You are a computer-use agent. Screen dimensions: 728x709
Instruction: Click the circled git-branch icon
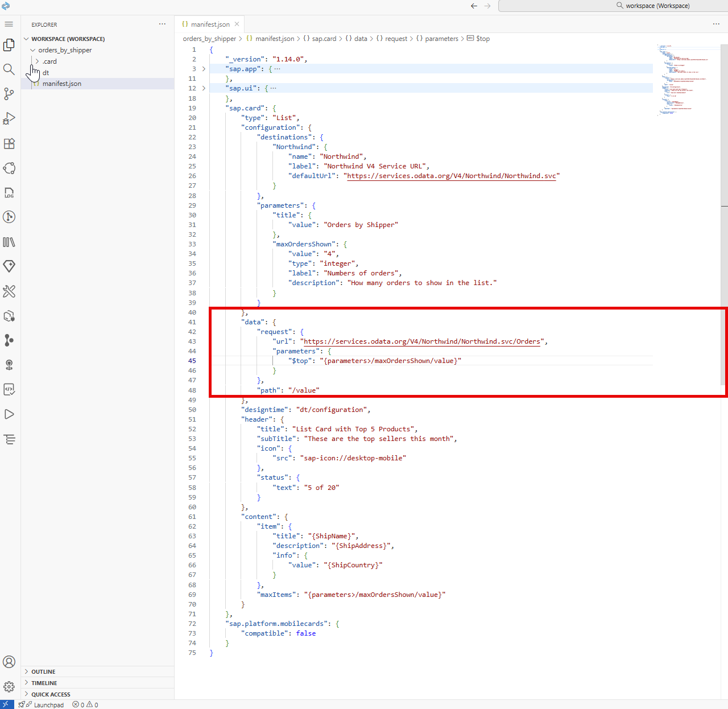(9, 217)
